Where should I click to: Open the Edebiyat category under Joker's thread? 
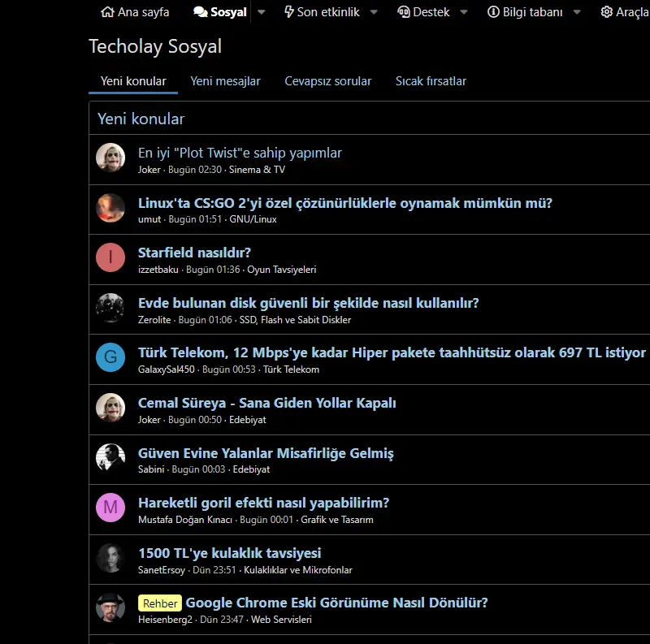(248, 420)
